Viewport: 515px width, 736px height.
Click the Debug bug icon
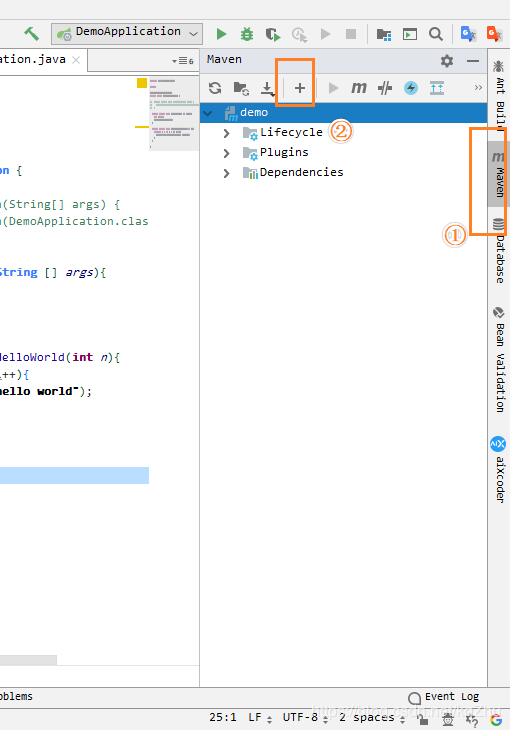(x=246, y=34)
